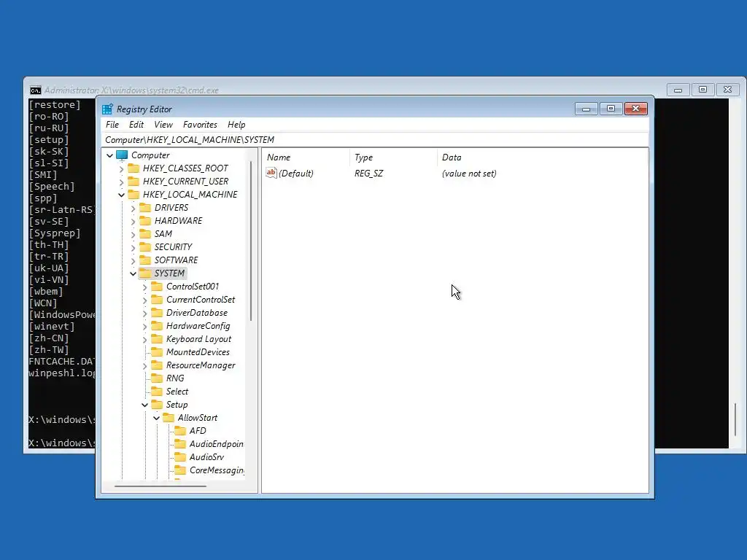Click the Keyboard Layout folder icon

pos(157,338)
